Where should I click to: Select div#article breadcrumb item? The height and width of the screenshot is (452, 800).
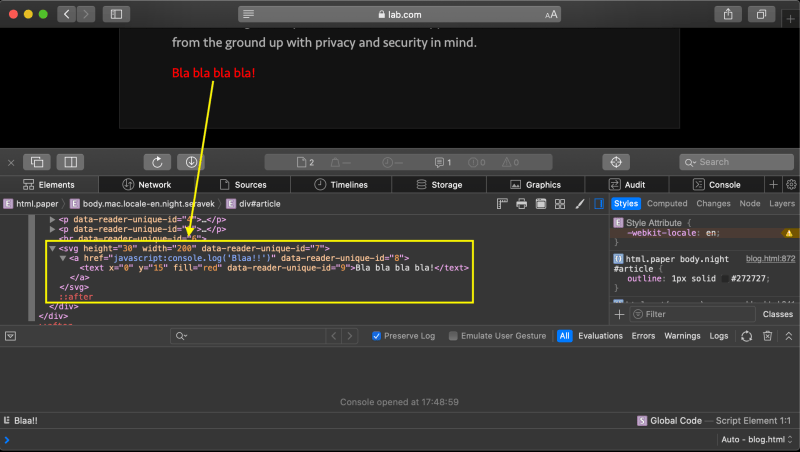tap(254, 204)
